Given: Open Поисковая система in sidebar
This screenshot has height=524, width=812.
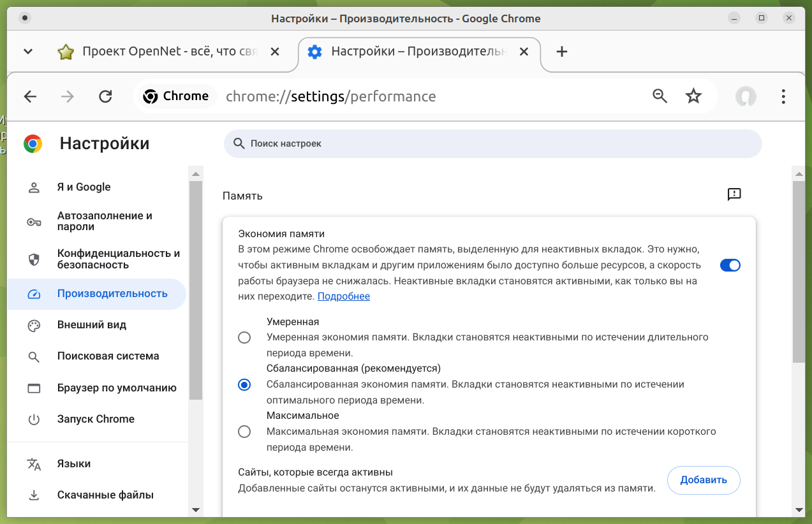Looking at the screenshot, I should (x=108, y=356).
